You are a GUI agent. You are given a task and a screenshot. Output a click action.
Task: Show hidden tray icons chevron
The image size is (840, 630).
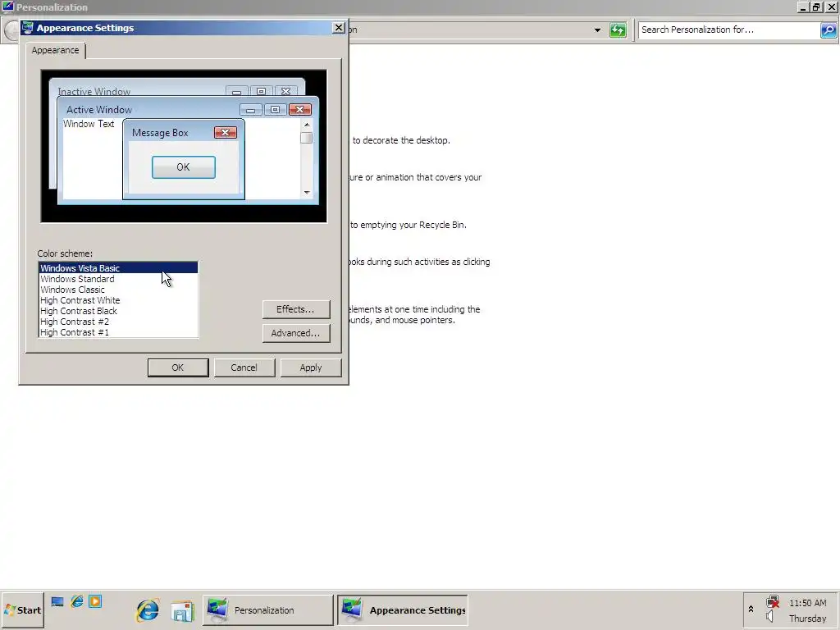click(x=751, y=609)
